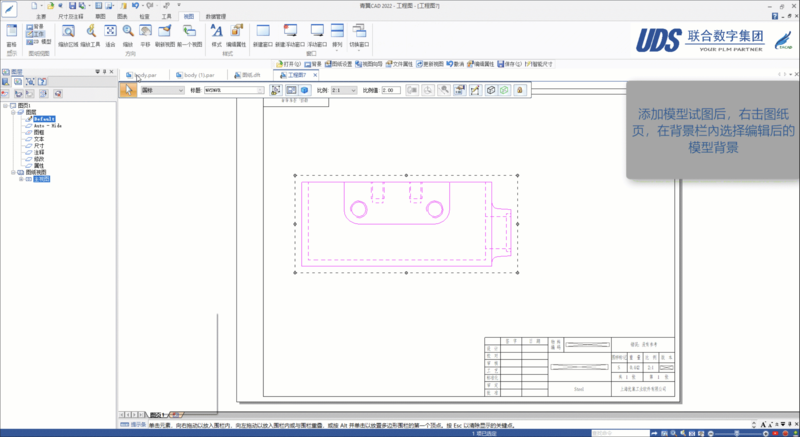The image size is (800, 437).
Task: Open the 样式 style tool
Action: click(x=215, y=33)
